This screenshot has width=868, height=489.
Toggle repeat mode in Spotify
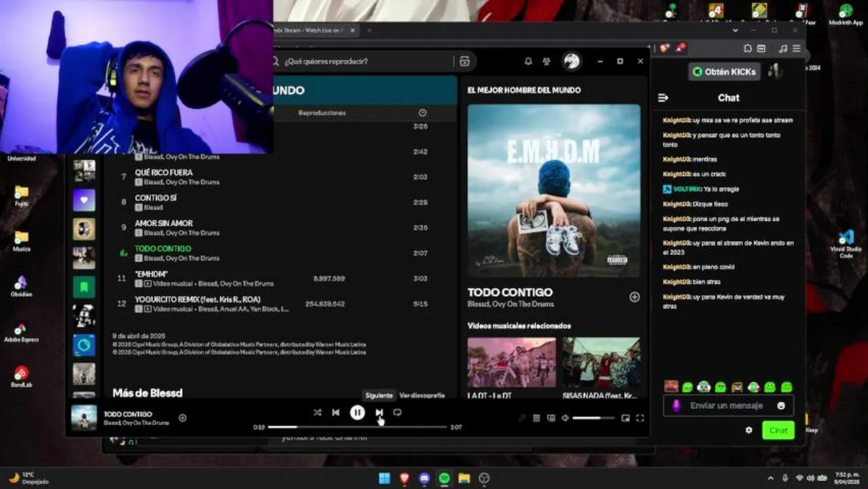pyautogui.click(x=397, y=412)
